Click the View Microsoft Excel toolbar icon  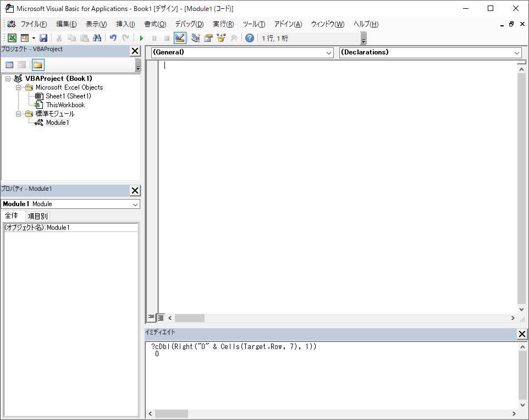(12, 38)
